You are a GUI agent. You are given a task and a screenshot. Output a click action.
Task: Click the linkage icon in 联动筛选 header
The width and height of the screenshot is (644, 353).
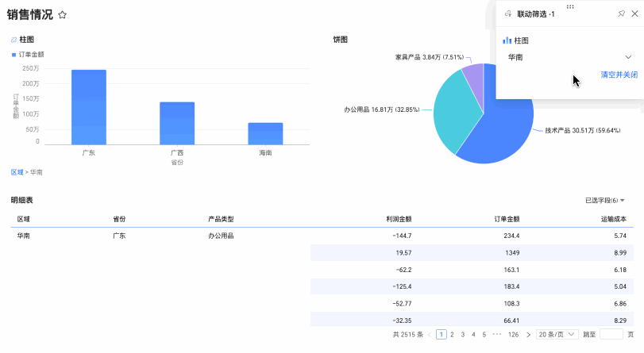[508, 14]
